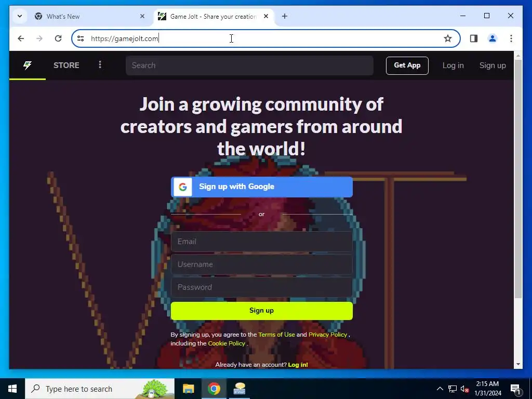
Task: Click the network tray icon
Action: click(453, 389)
